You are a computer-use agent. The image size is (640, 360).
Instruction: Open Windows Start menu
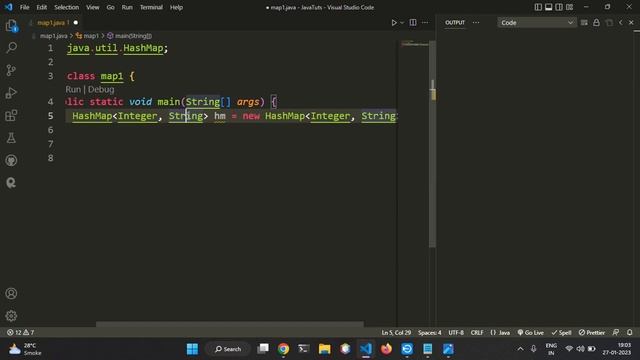point(192,349)
